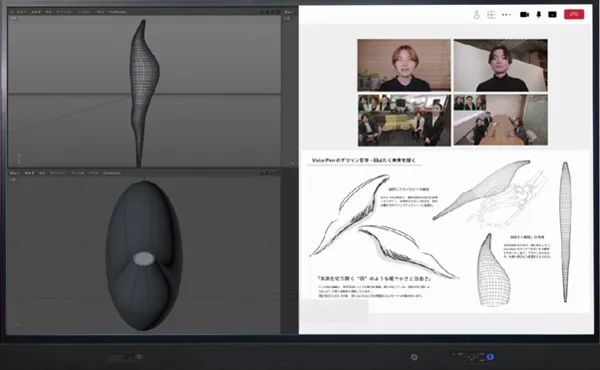Select the dark-haired man's video tile
The height and width of the screenshot is (370, 600).
tap(501, 65)
